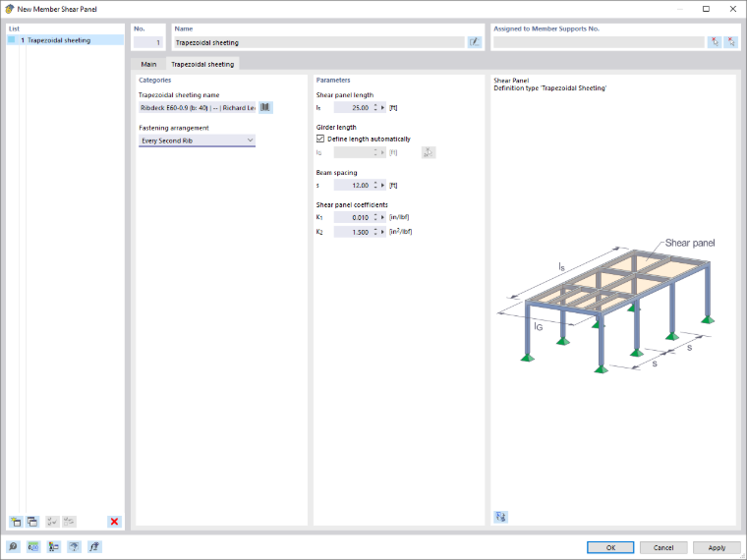This screenshot has width=747, height=560.
Task: Click the stepper of beam spacing
Action: [375, 186]
